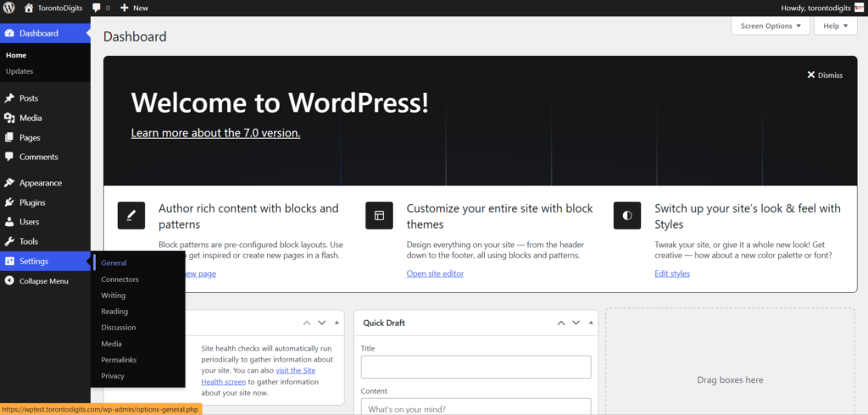This screenshot has width=868, height=415.
Task: Move Quick Draft panel down with arrow
Action: click(576, 323)
